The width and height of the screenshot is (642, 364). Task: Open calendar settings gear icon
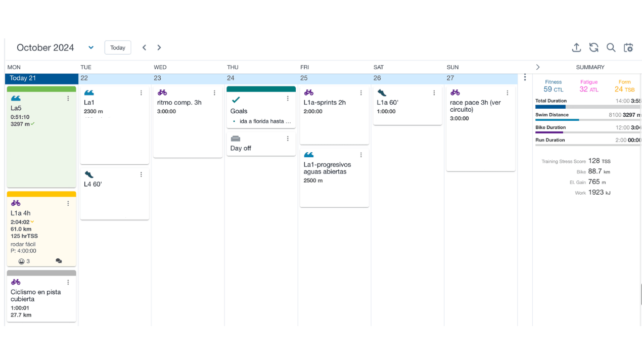[628, 48]
